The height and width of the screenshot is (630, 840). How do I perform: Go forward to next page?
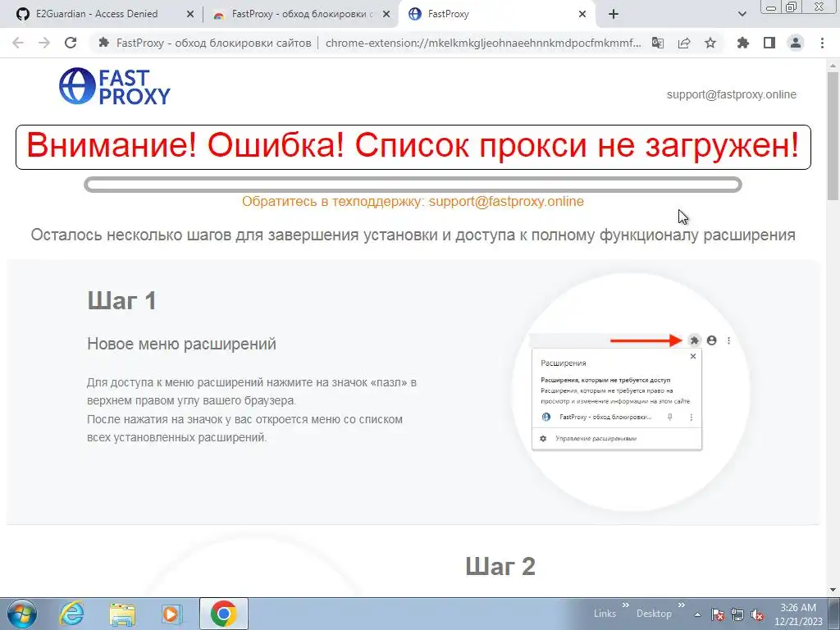[x=44, y=43]
